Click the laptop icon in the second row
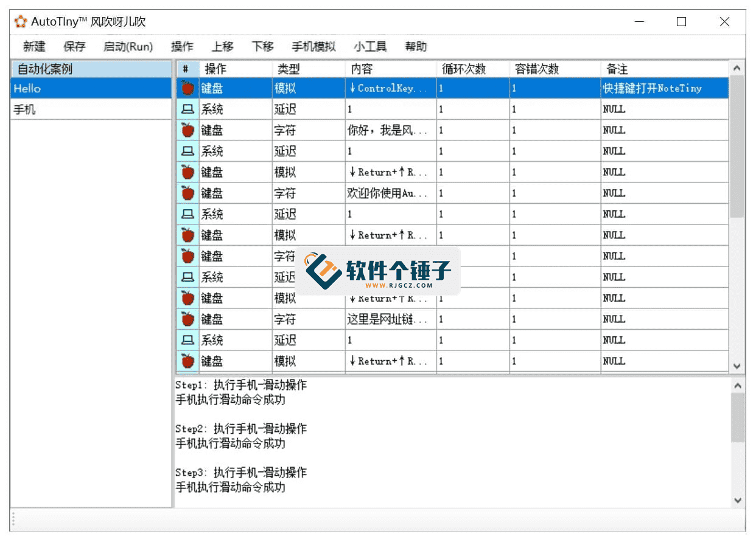 [187, 109]
